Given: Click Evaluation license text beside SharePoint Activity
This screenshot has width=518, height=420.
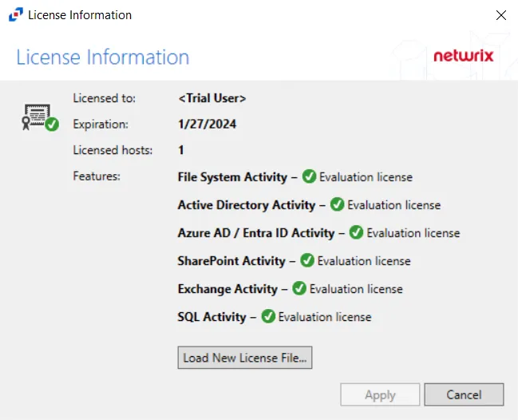Looking at the screenshot, I should click(364, 261).
